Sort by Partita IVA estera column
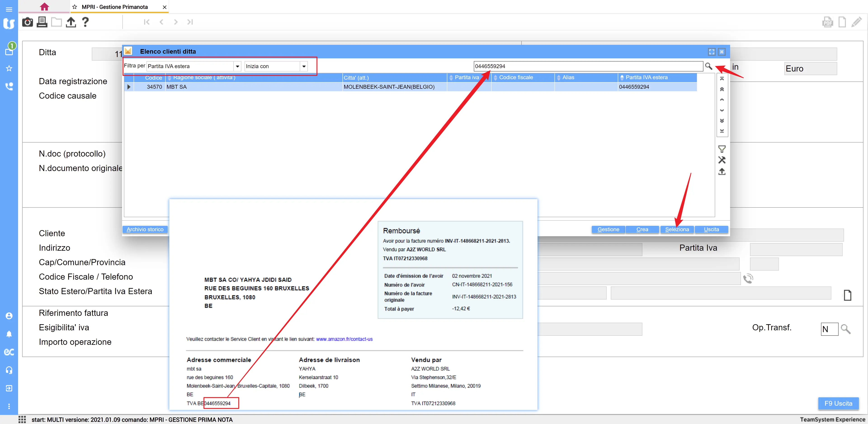The height and width of the screenshot is (424, 868). pos(646,78)
